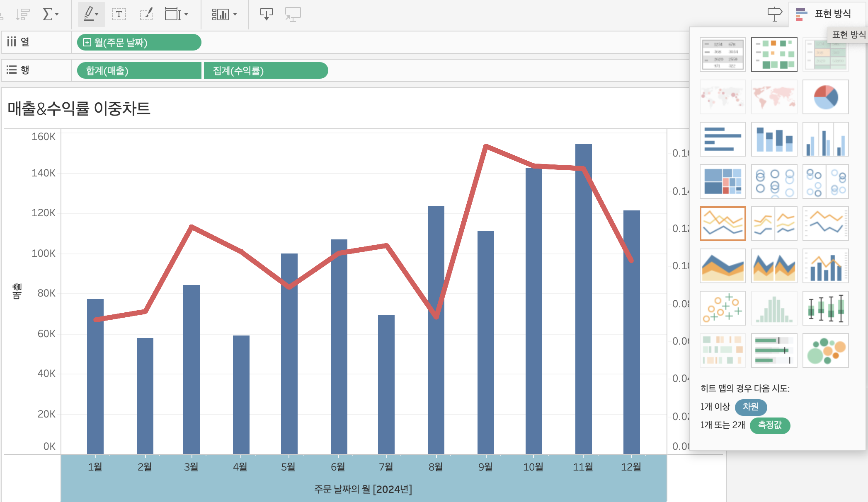Toggle the 표현 방식 panel tab
This screenshot has height=502, width=868.
824,14
